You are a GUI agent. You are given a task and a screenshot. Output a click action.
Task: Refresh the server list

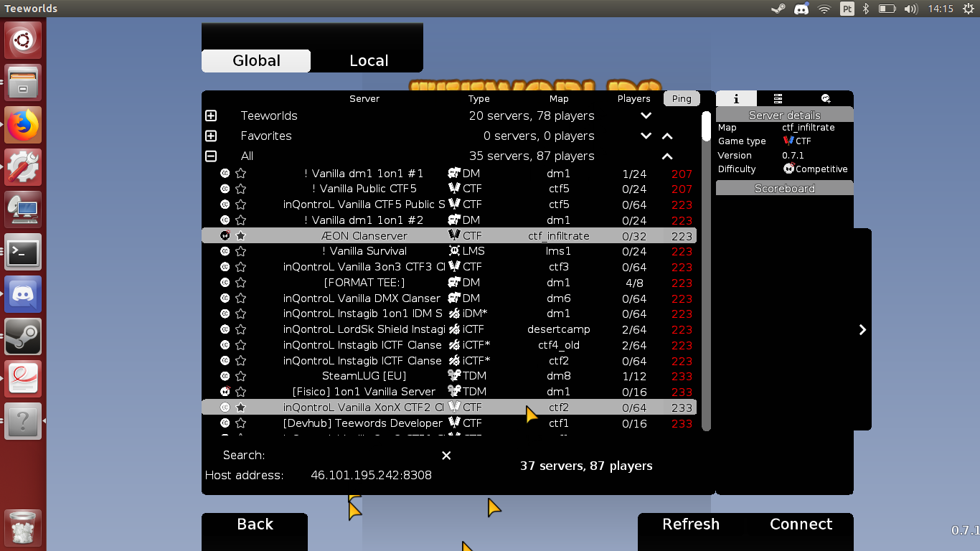pos(691,524)
